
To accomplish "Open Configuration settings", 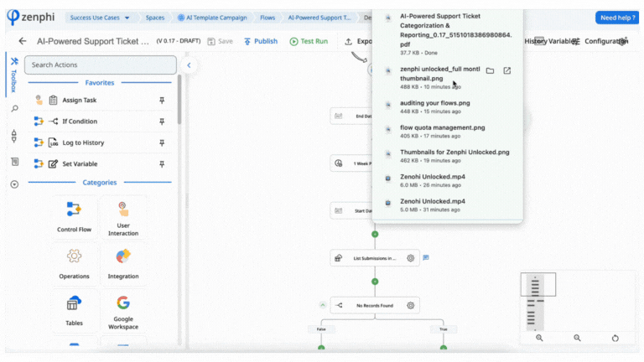I will pyautogui.click(x=605, y=41).
